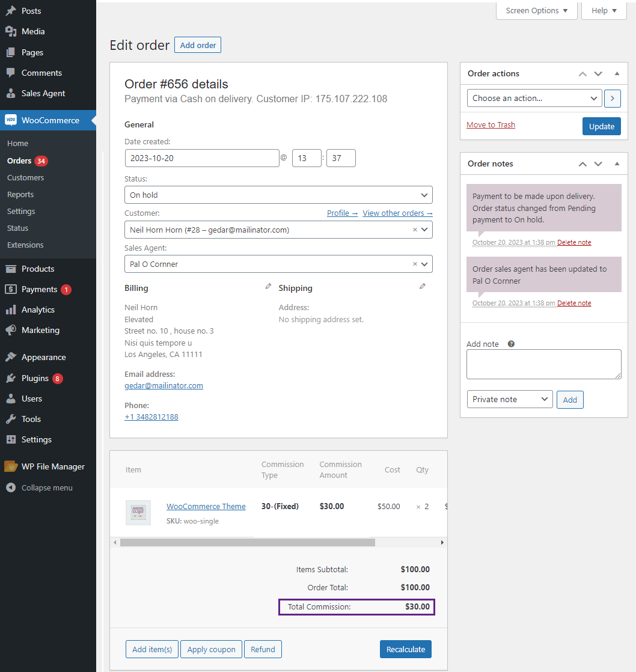Open the WooCommerce Theme product link
Viewport: 636px width, 672px height.
(x=206, y=506)
